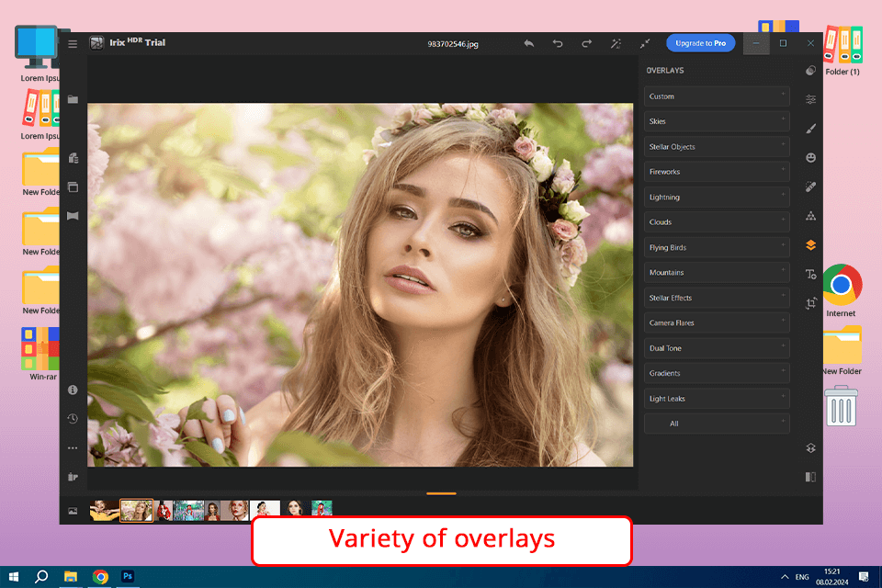Open the Dual Tone overlay list

pos(717,348)
